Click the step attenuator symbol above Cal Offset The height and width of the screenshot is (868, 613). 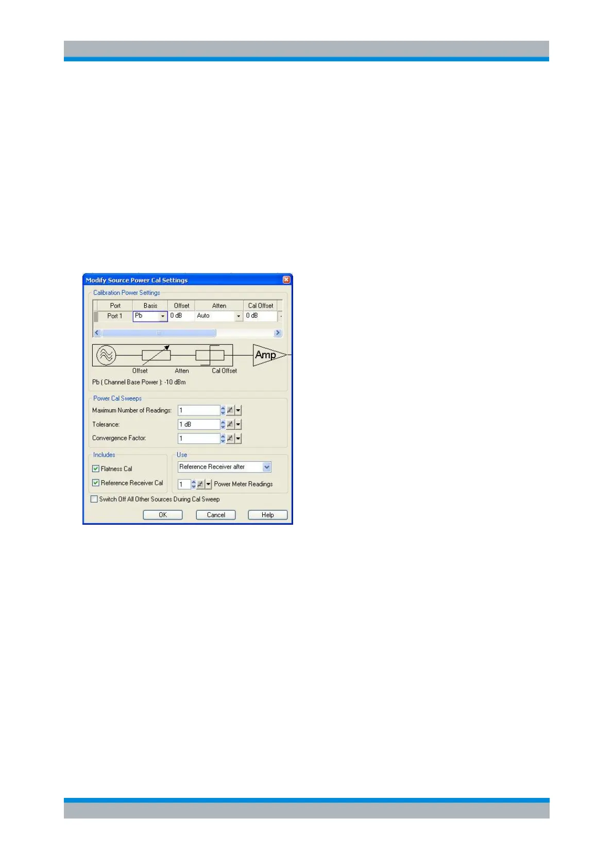[210, 355]
